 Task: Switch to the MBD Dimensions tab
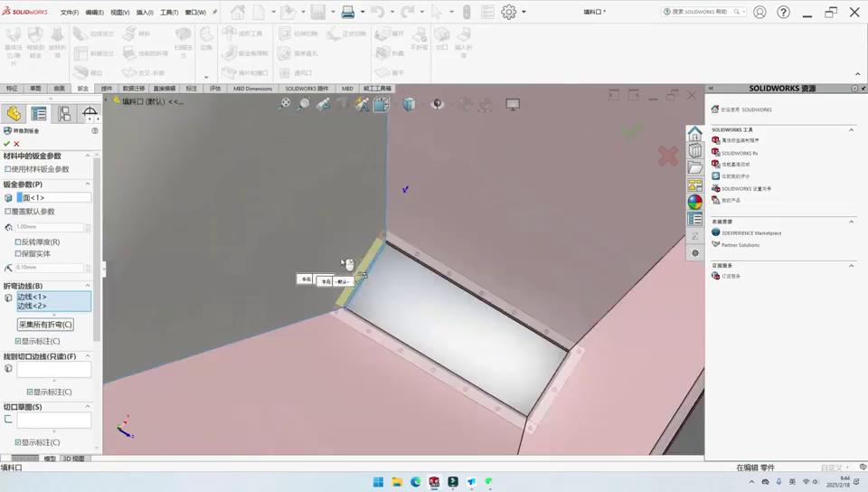pos(252,89)
